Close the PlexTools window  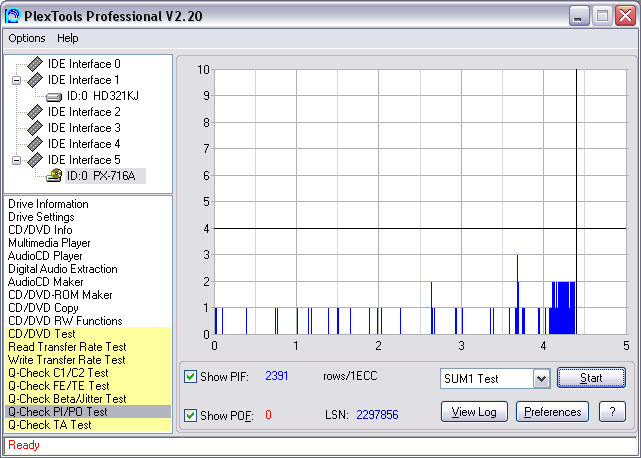click(x=625, y=16)
